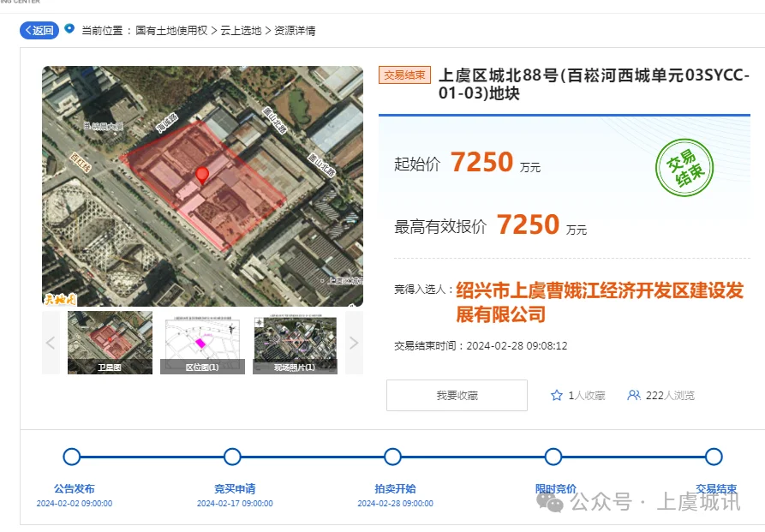Click date 2024-02-02 09:00:00
This screenshot has height=532, width=765.
click(75, 503)
